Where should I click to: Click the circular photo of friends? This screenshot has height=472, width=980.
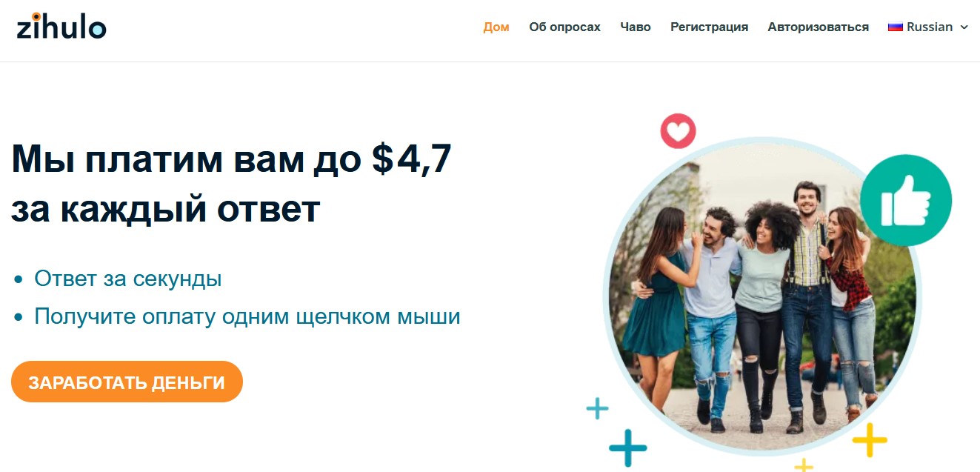tap(761, 296)
